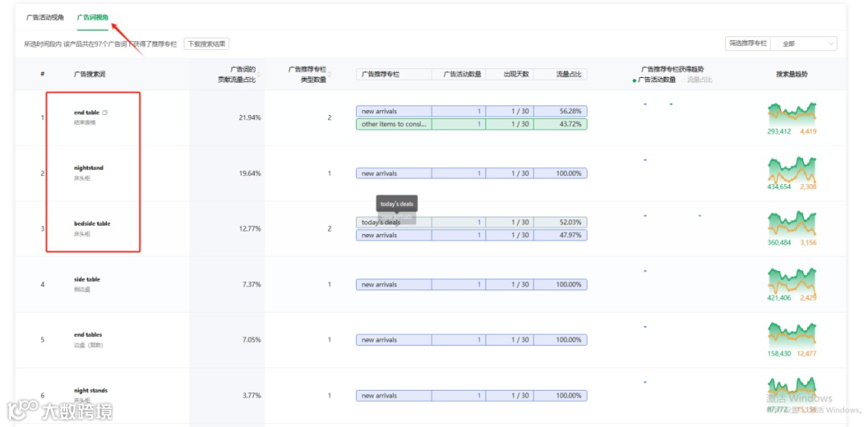This screenshot has width=868, height=427.
Task: Click the 搜索量趋势 column header
Action: coord(792,74)
